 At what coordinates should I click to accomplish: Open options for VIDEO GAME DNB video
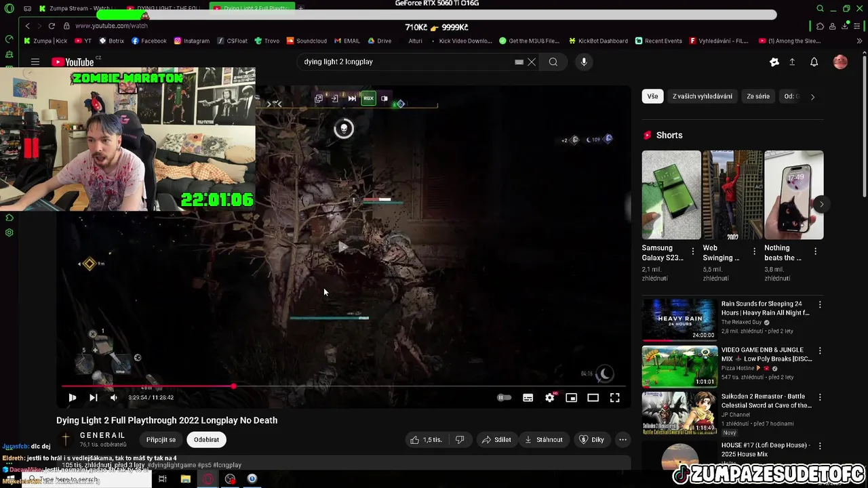[820, 351]
